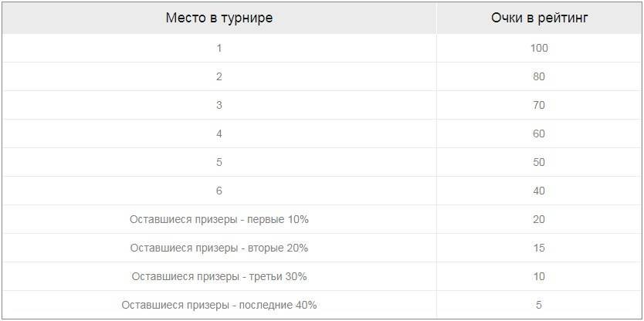Click the cell for tournament place 2
The height and width of the screenshot is (321, 644).
[219, 76]
